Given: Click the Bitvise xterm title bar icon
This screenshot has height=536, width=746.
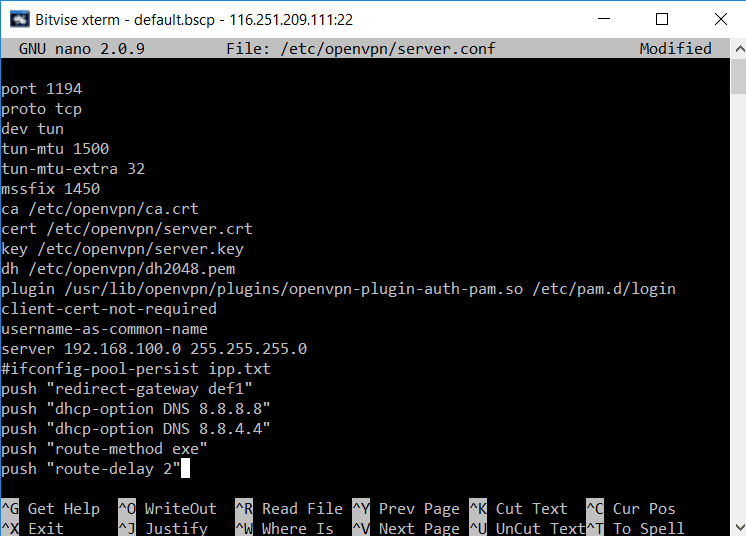Looking at the screenshot, I should coord(20,19).
